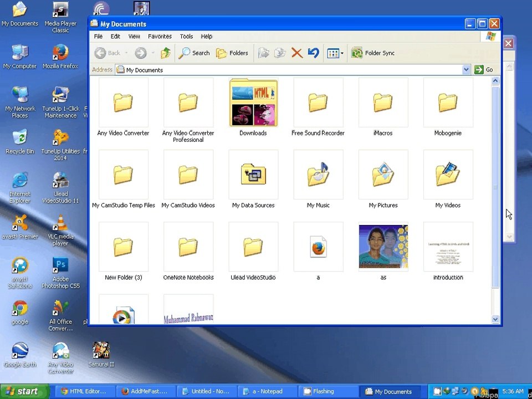The width and height of the screenshot is (532, 399).
Task: Select Mozilla Firefox desktop shortcut
Action: [60, 57]
